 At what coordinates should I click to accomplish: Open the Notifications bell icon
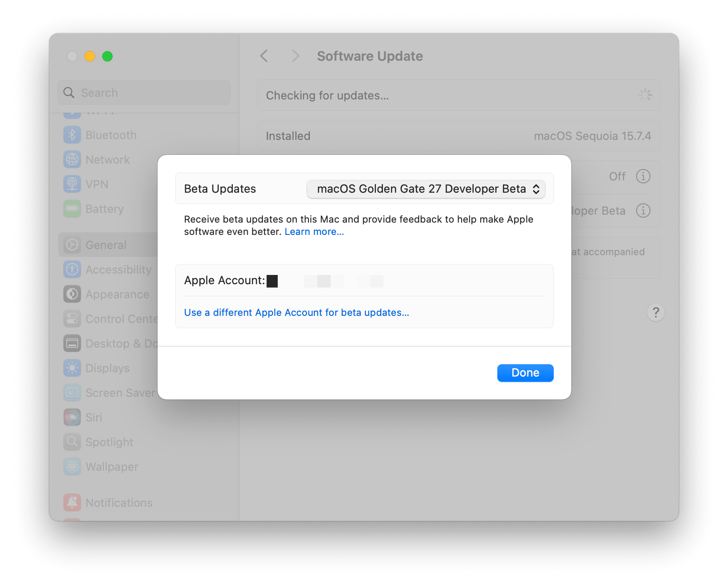point(72,502)
